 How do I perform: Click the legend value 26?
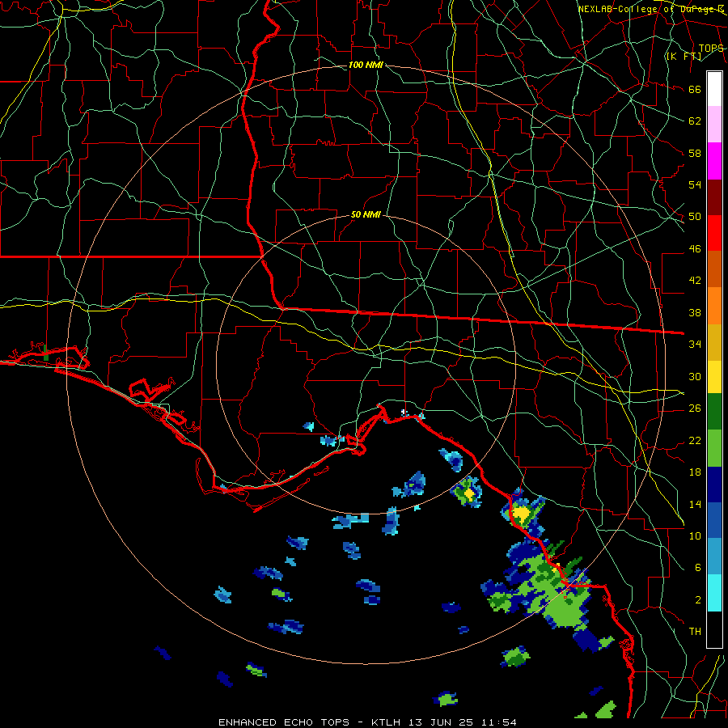695,408
